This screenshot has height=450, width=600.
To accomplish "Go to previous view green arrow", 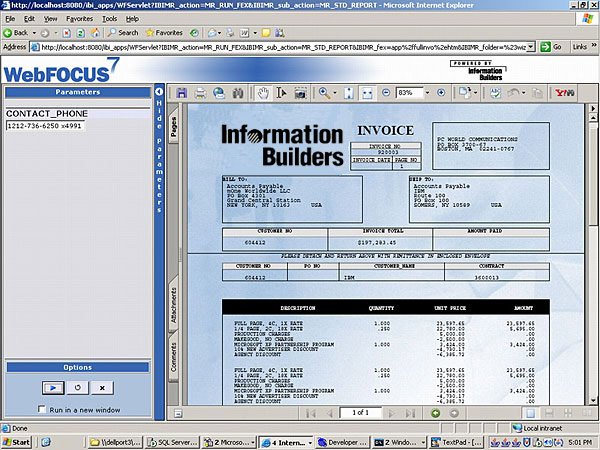I will coord(435,413).
